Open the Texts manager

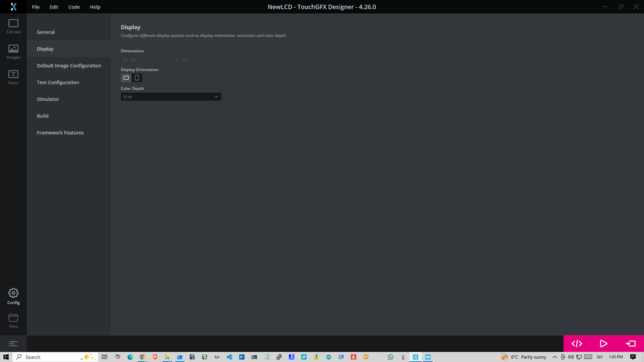tap(13, 77)
